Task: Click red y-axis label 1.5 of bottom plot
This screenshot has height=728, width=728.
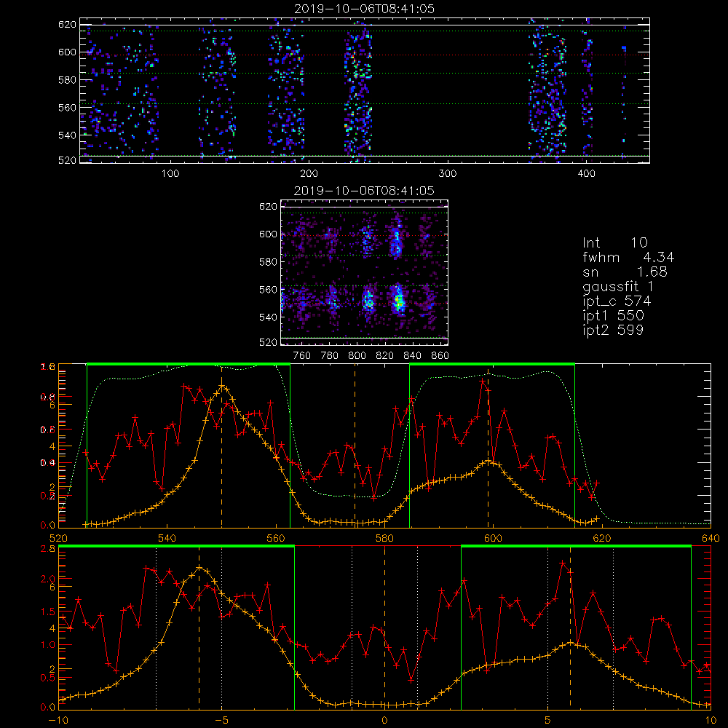Action: (x=49, y=612)
